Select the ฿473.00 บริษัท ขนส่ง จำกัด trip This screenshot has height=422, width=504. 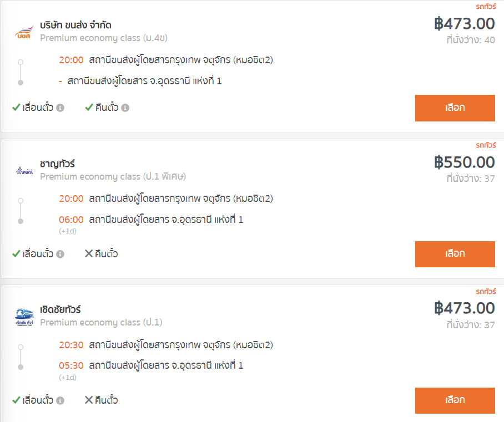pos(455,108)
